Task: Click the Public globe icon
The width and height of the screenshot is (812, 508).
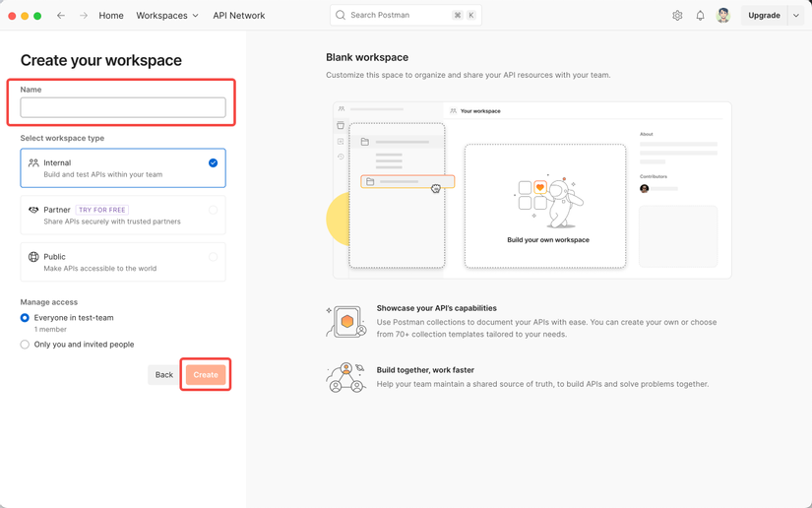Action: coord(33,257)
